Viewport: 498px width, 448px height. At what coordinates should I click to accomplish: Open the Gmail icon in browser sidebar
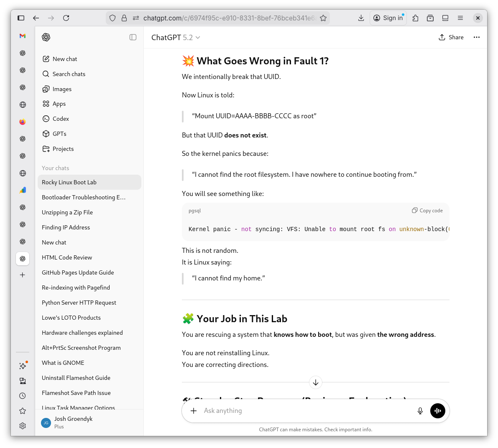click(x=23, y=36)
